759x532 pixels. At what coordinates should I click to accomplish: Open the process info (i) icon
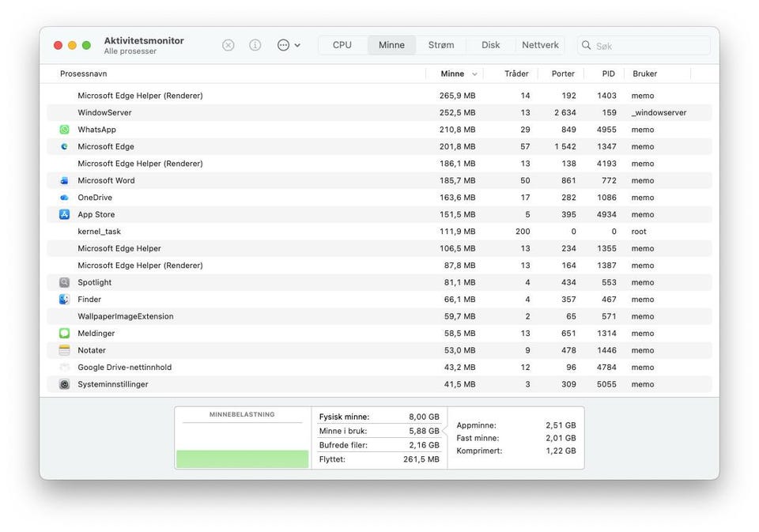(x=255, y=45)
